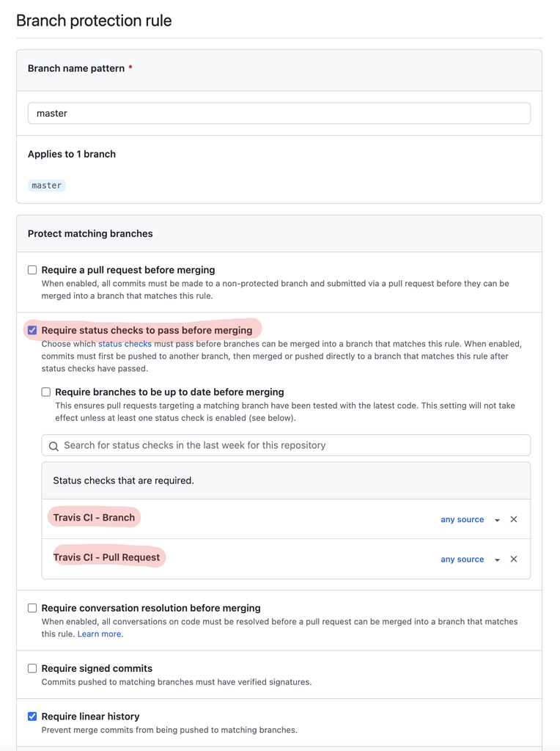Remove Travis CI - Branch using its X icon
This screenshot has width=560, height=751.
514,519
